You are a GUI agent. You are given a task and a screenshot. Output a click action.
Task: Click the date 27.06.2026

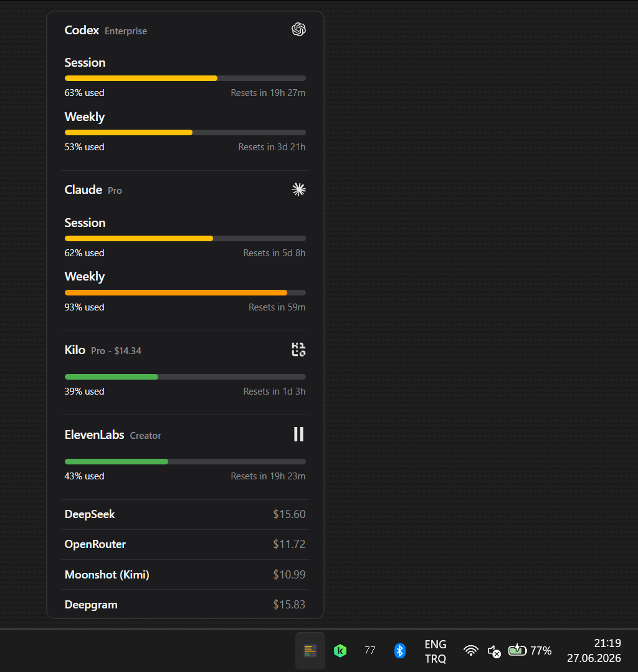(x=594, y=658)
